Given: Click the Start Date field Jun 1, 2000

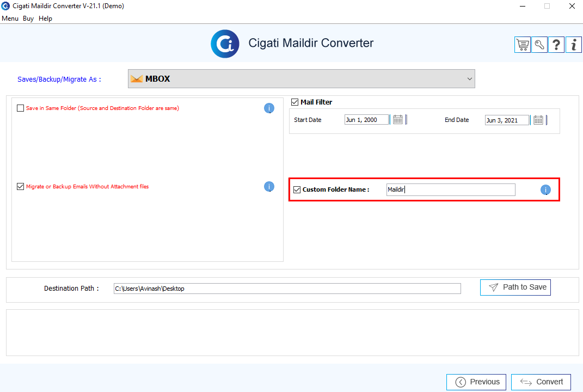Looking at the screenshot, I should coord(366,120).
